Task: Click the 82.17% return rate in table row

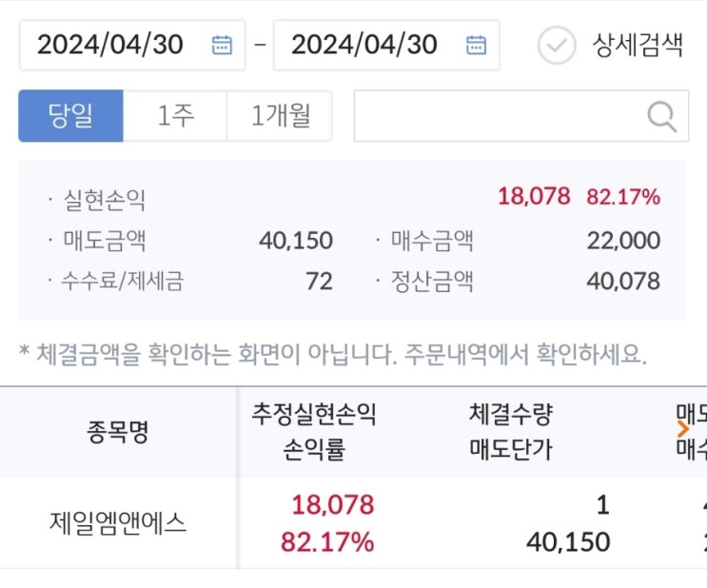Action: pyautogui.click(x=327, y=542)
